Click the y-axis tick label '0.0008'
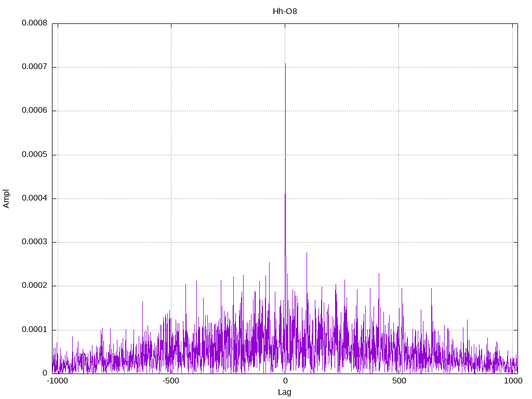This screenshot has width=532, height=399. coord(35,23)
